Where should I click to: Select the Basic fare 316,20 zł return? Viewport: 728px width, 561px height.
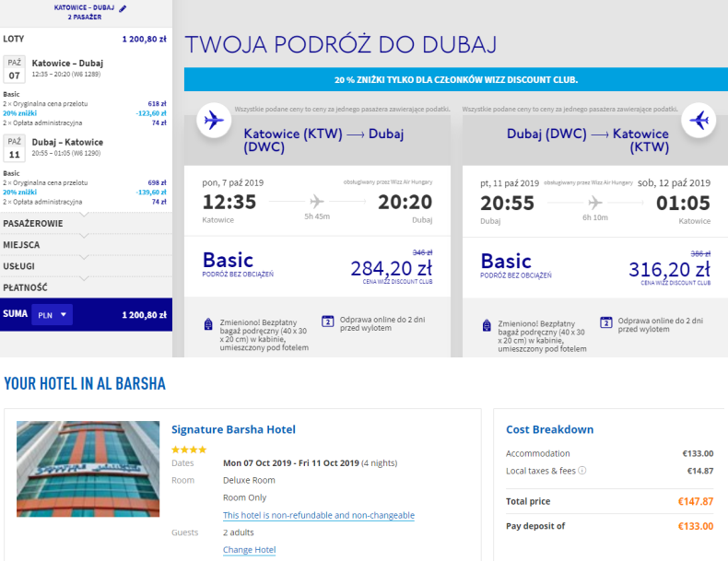pos(595,268)
